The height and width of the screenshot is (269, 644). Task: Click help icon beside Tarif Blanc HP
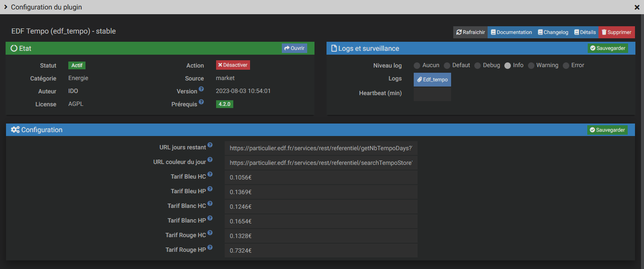(210, 218)
